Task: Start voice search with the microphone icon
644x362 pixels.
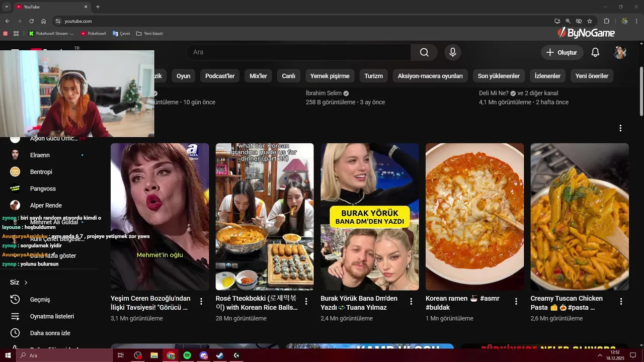Action: pyautogui.click(x=453, y=52)
